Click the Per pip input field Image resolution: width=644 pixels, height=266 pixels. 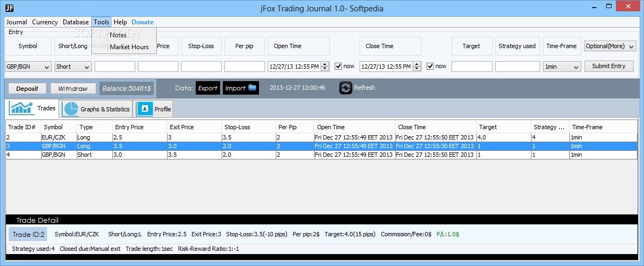(244, 66)
